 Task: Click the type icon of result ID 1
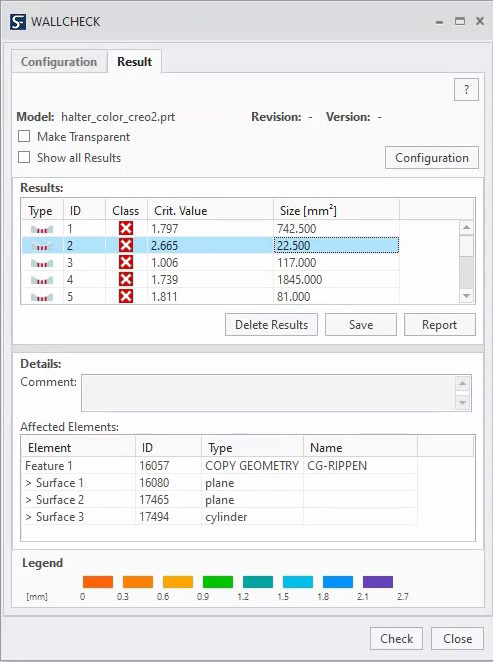click(42, 229)
